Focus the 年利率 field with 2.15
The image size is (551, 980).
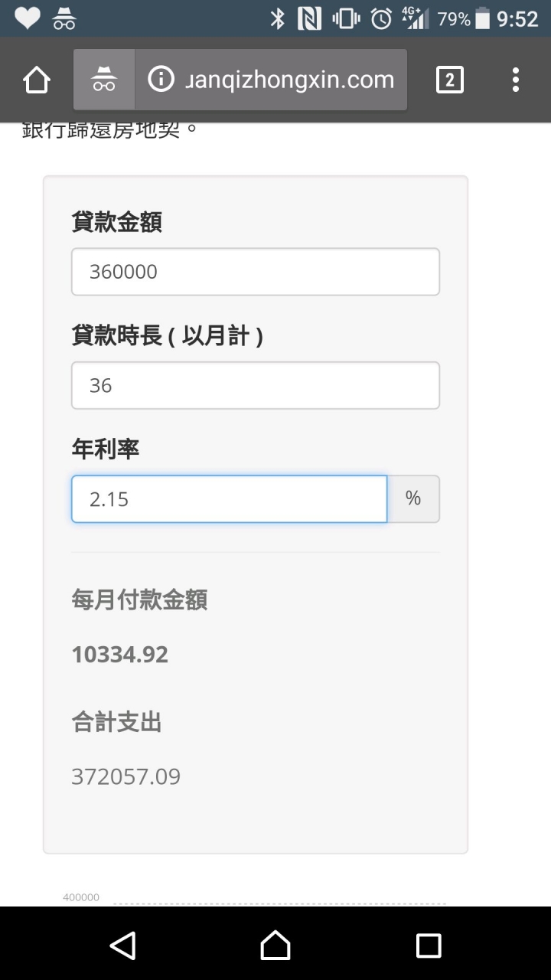click(x=230, y=499)
